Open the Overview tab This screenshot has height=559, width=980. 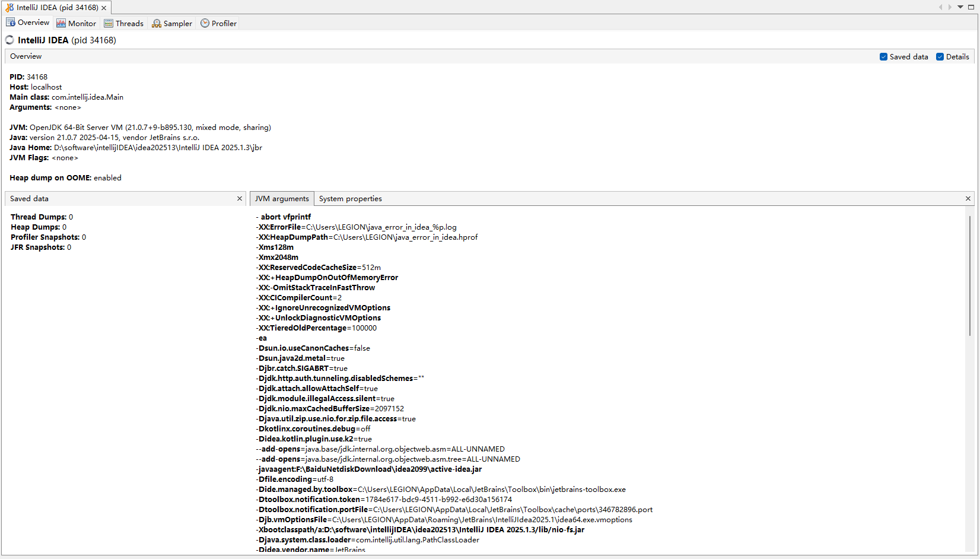pos(28,23)
